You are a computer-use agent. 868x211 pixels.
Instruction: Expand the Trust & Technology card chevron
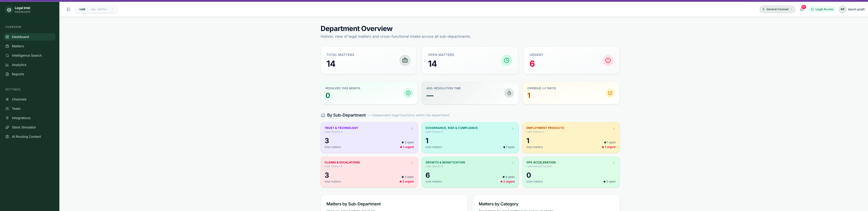coord(412,128)
